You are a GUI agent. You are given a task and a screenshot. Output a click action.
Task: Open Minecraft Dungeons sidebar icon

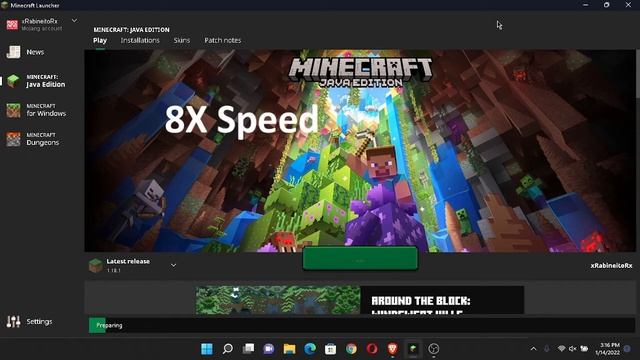click(13, 139)
